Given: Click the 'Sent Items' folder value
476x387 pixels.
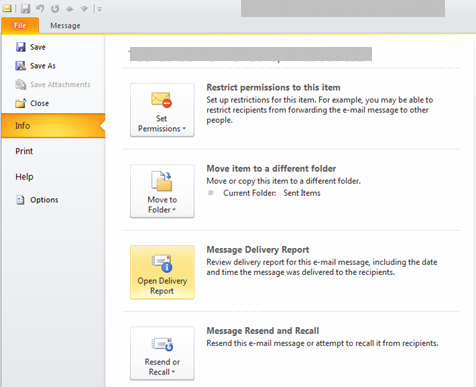Looking at the screenshot, I should point(302,193).
